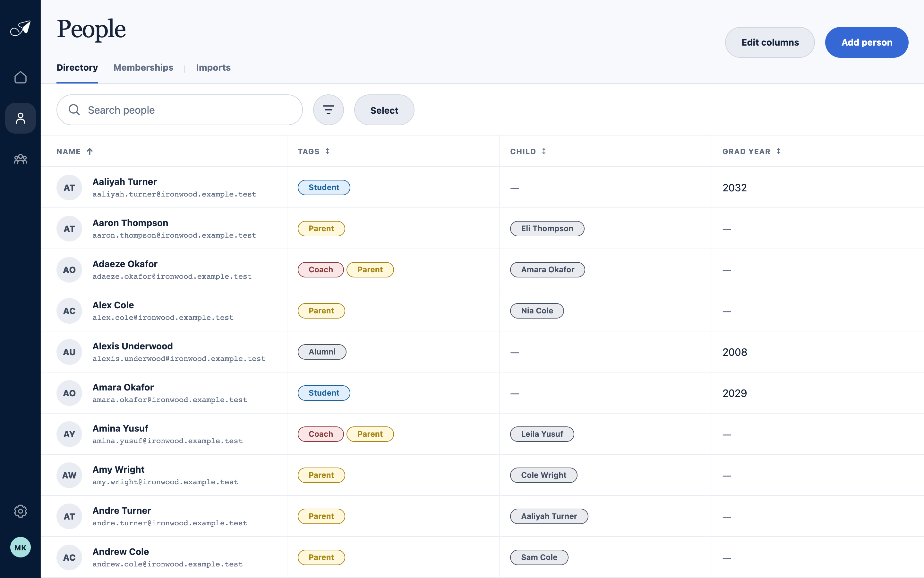This screenshot has height=578, width=924.
Task: Open Aaron Thompson's name
Action: tap(130, 223)
